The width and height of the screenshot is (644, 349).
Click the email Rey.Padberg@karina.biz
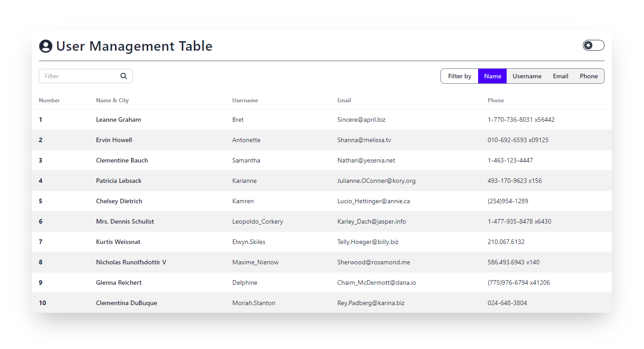click(371, 303)
